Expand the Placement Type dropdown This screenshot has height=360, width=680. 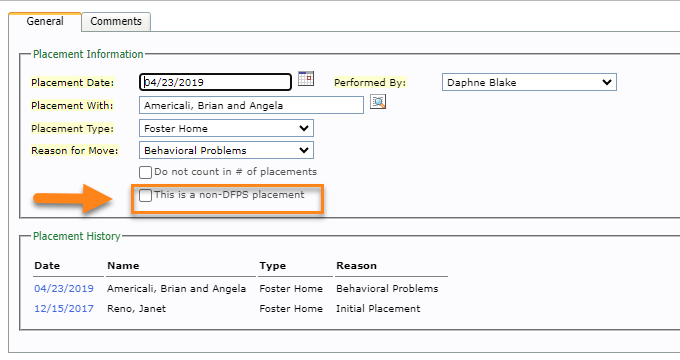226,128
